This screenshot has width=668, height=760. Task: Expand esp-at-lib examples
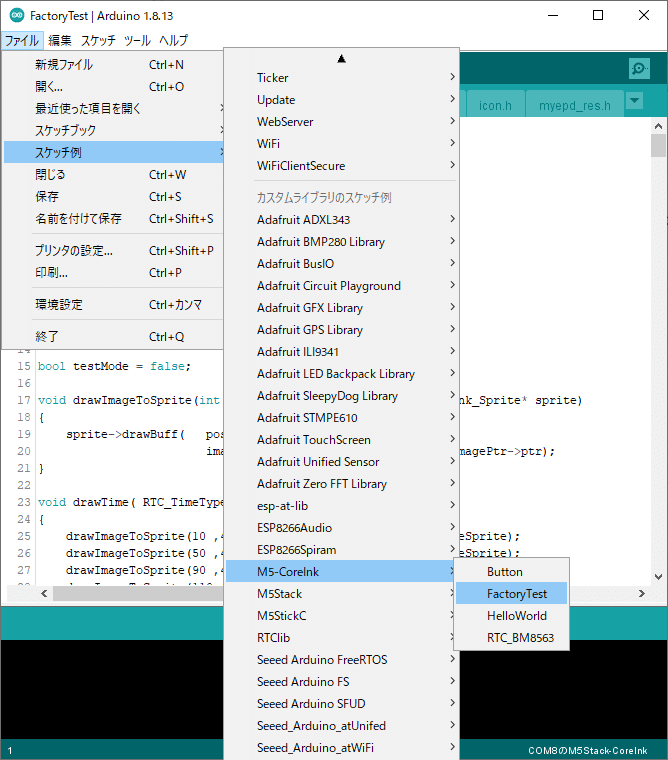[x=341, y=506]
